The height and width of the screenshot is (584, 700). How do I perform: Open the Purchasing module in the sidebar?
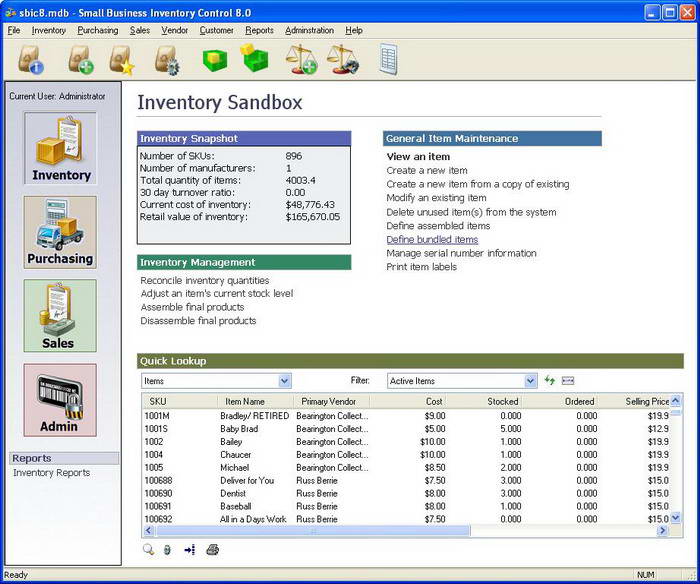pos(60,232)
